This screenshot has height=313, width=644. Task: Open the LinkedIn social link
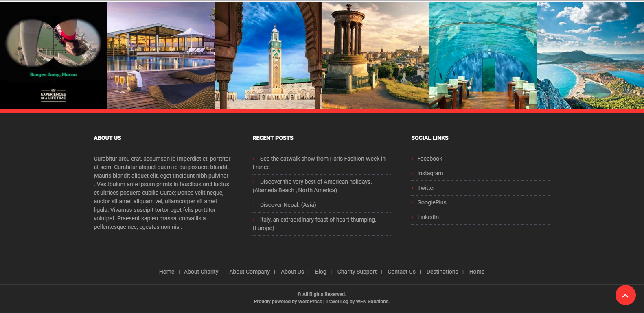point(428,217)
